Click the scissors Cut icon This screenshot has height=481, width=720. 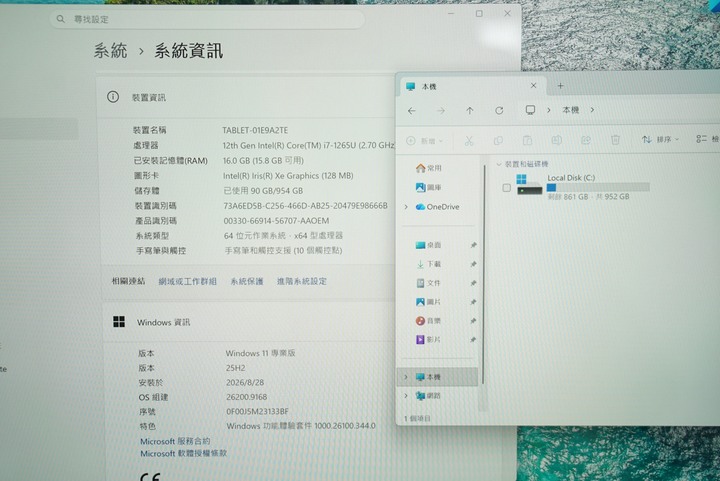click(469, 140)
